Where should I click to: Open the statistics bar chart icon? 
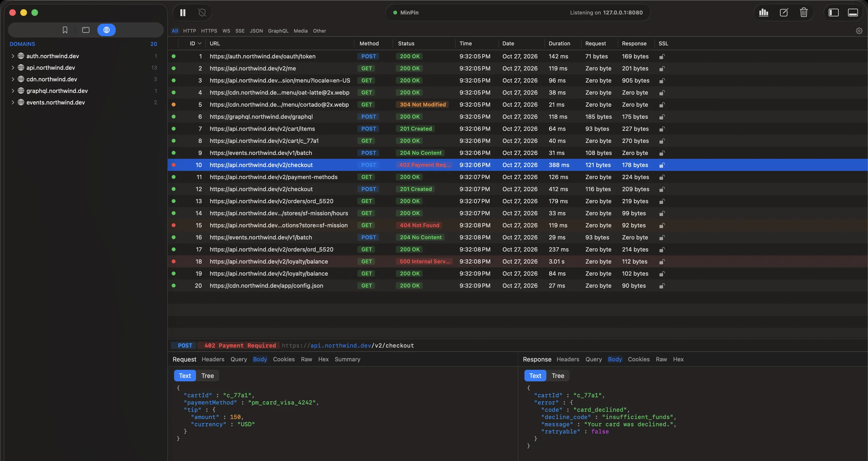coord(763,13)
